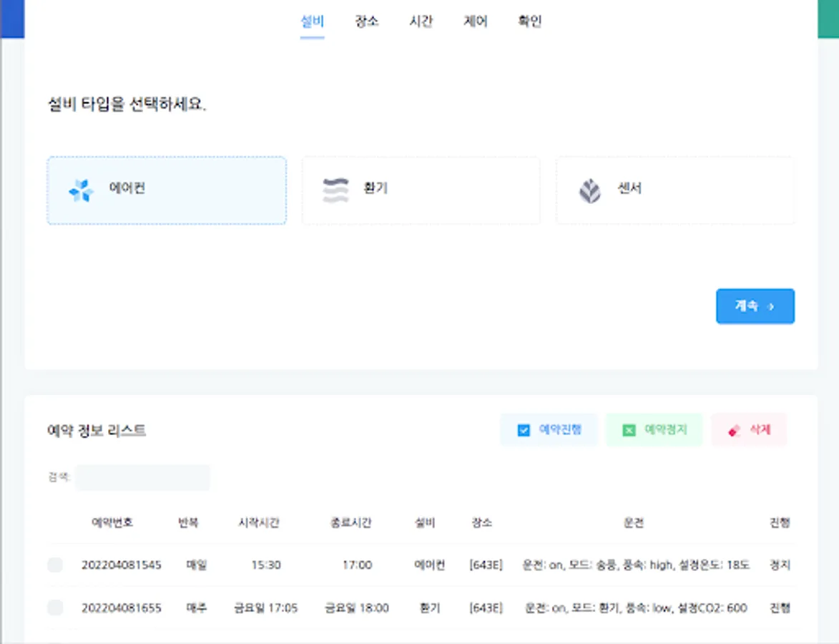Click the blue checkbox icon on 예약진행 button
Image resolution: width=839 pixels, height=644 pixels.
pos(525,430)
